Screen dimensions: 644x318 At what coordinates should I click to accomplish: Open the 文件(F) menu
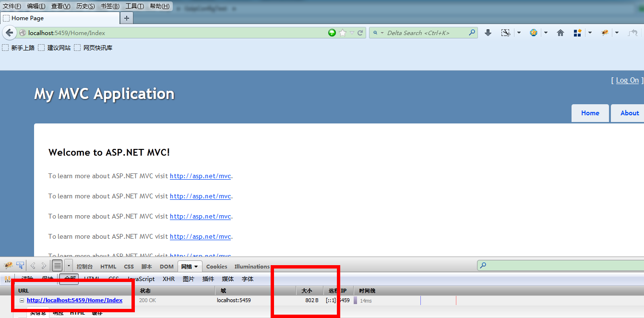(x=12, y=6)
